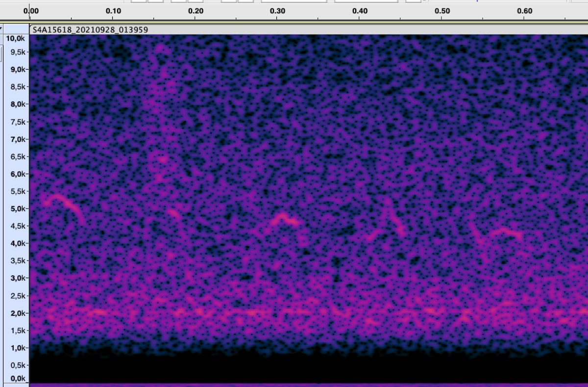
Task: Click the 7,5k label on the vertical scale
Action: (18, 122)
